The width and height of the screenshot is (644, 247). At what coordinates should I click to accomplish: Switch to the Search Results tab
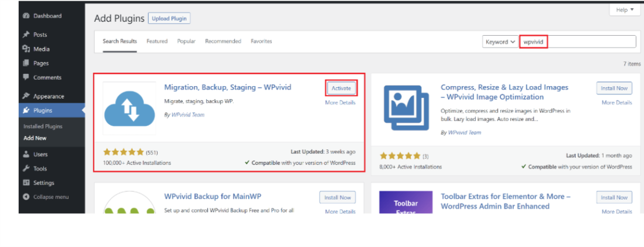click(120, 42)
